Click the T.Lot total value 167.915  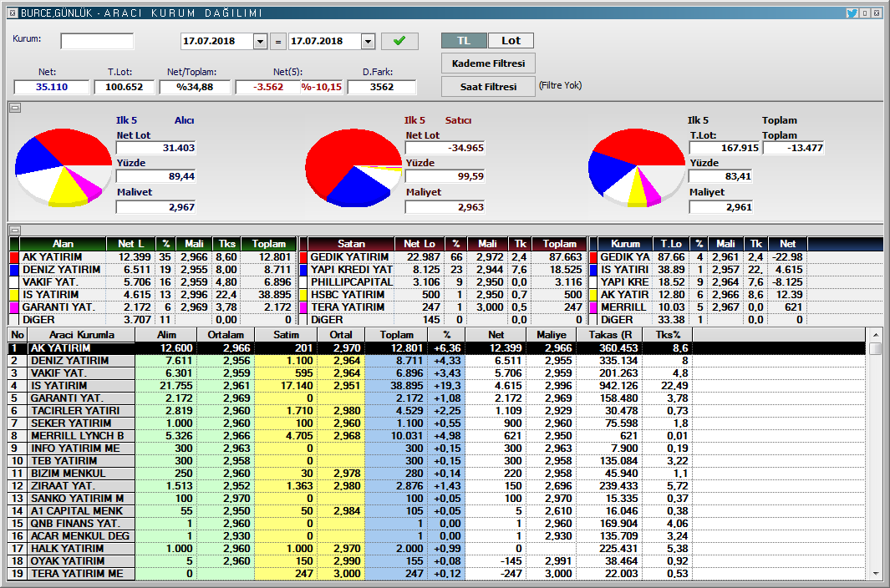[x=725, y=148]
